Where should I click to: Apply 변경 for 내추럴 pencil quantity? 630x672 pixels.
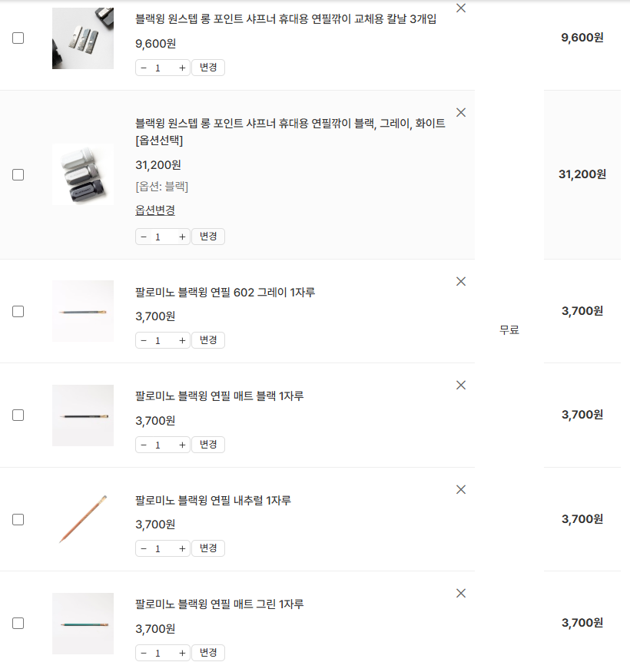[208, 548]
